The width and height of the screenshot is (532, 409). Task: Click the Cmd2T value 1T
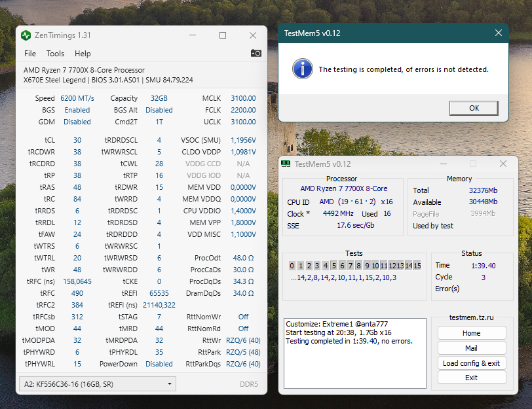159,122
